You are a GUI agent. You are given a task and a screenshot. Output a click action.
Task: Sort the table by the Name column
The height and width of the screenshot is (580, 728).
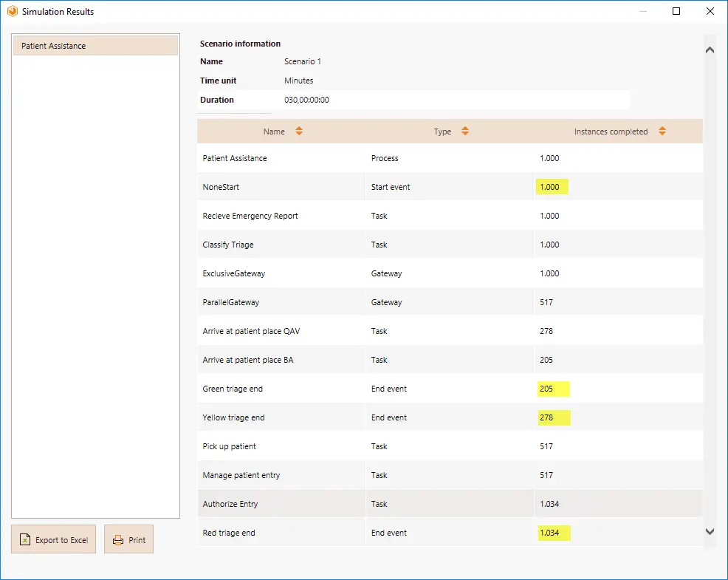[x=299, y=132]
